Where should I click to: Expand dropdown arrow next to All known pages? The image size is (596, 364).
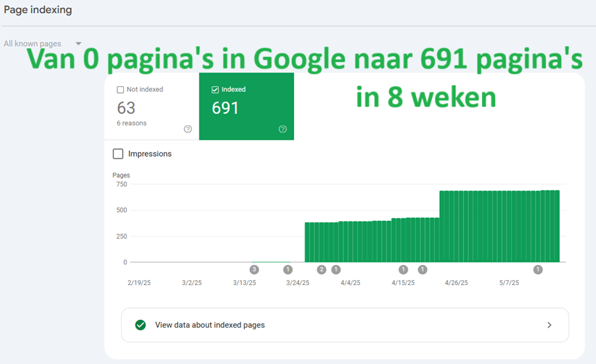[78, 44]
